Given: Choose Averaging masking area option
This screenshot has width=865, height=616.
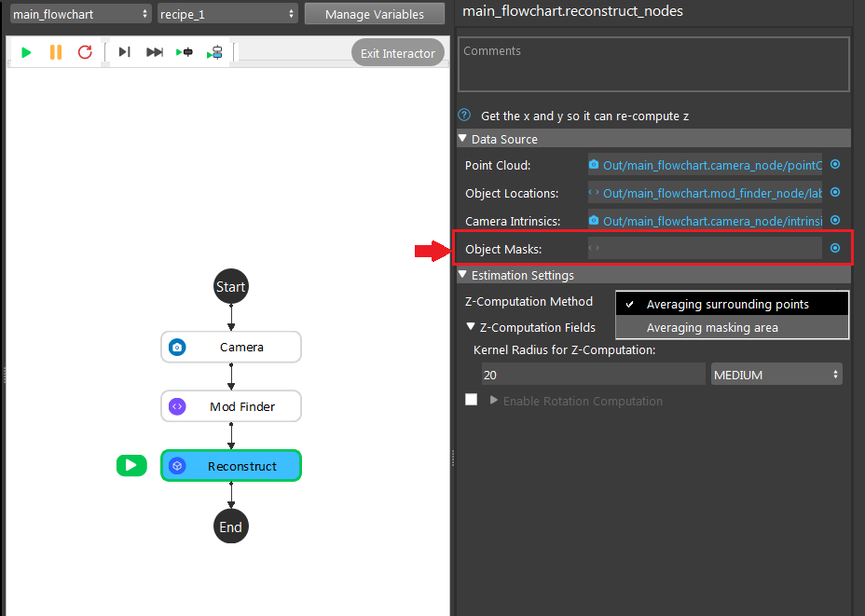Looking at the screenshot, I should (x=732, y=327).
